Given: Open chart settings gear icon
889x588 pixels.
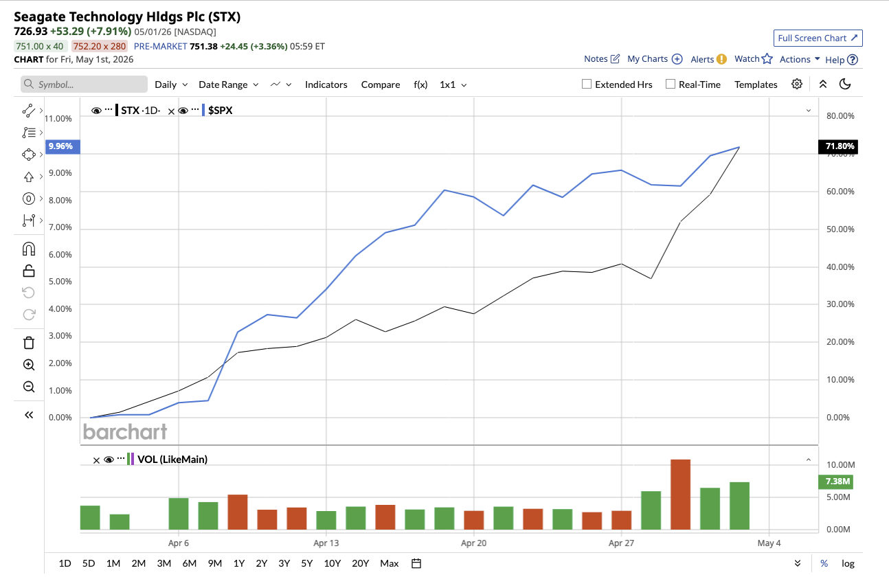Looking at the screenshot, I should click(x=797, y=84).
